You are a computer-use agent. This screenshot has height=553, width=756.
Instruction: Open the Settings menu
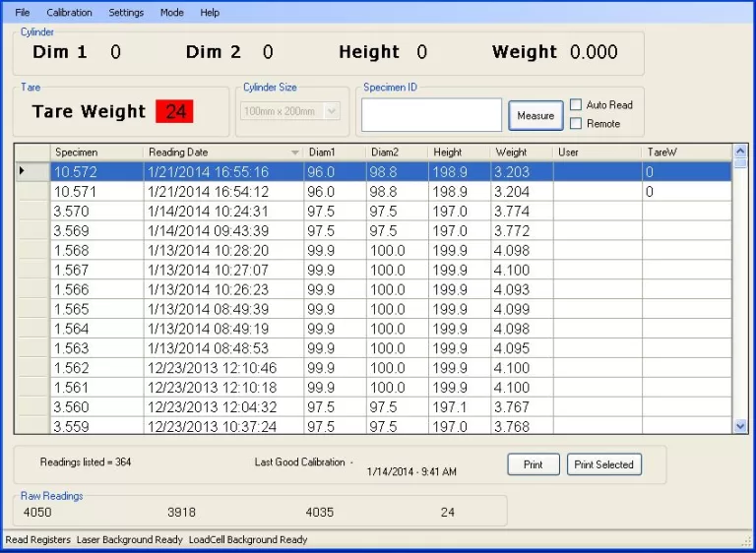click(126, 13)
